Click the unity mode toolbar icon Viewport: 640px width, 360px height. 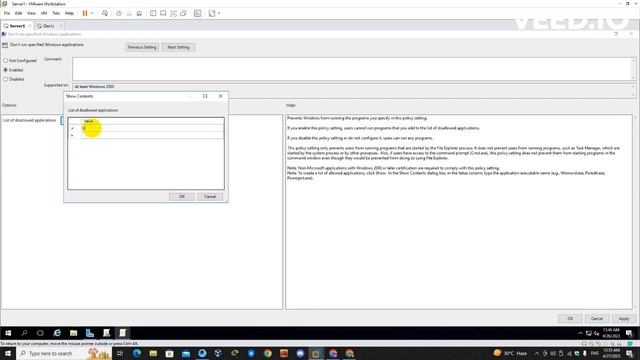pyautogui.click(x=183, y=13)
